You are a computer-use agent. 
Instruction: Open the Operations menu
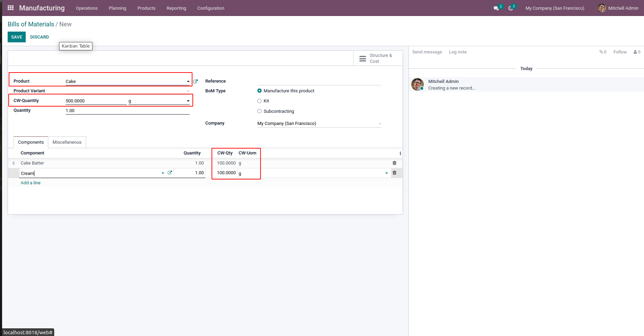click(86, 8)
